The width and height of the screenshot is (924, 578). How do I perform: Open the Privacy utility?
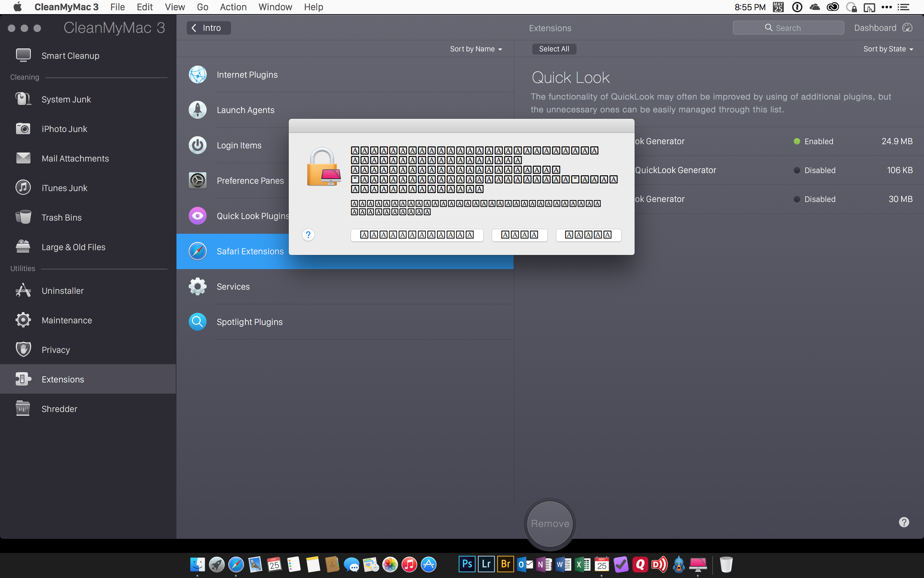point(88,350)
